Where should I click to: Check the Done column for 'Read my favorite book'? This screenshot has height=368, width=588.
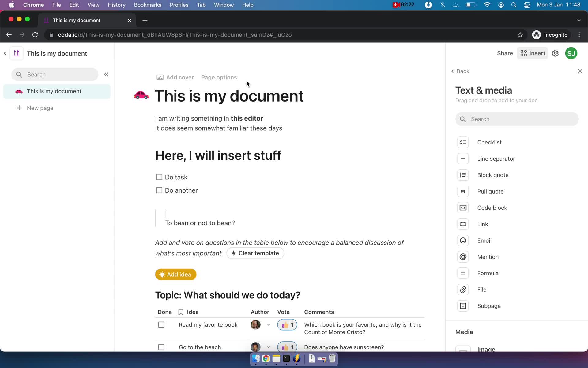pyautogui.click(x=161, y=324)
